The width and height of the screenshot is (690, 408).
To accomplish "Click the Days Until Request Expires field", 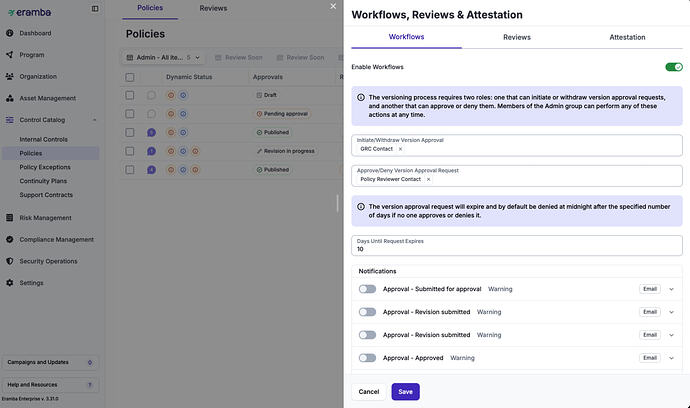I will tap(517, 246).
